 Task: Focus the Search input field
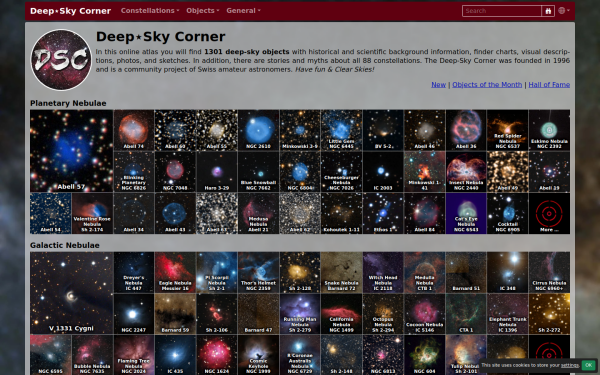pos(502,11)
